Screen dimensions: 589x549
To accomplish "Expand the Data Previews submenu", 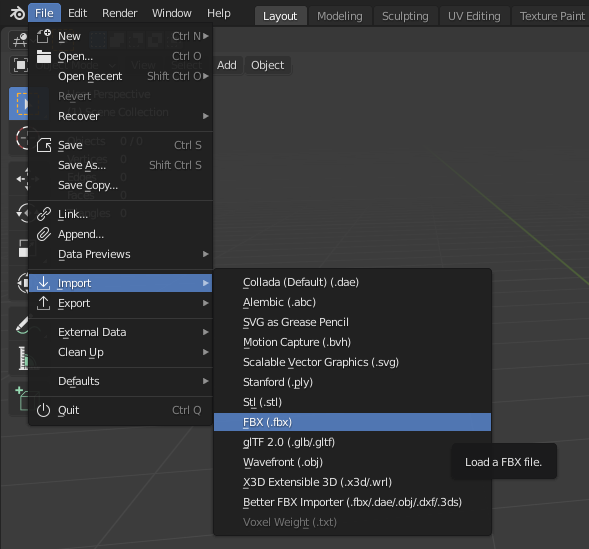I will [x=121, y=254].
